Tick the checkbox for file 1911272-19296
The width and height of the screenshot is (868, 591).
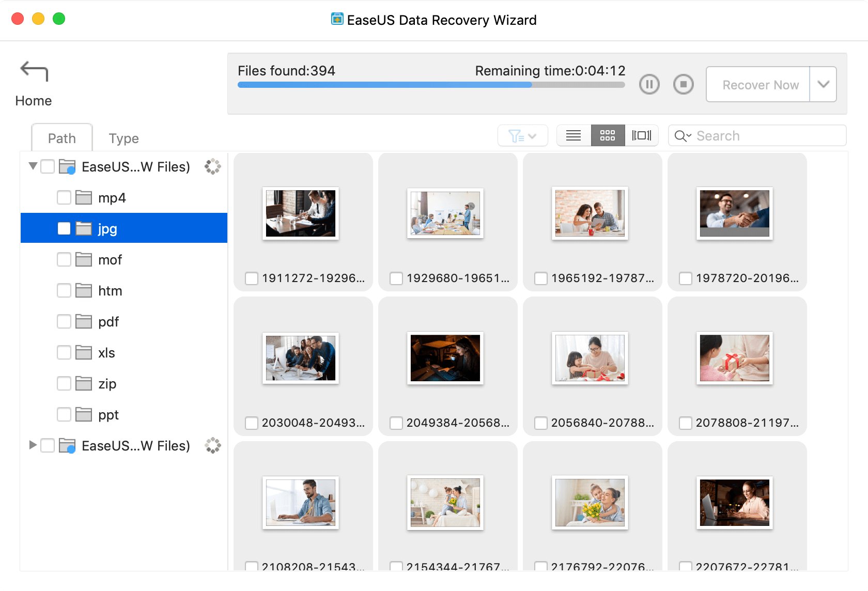252,278
